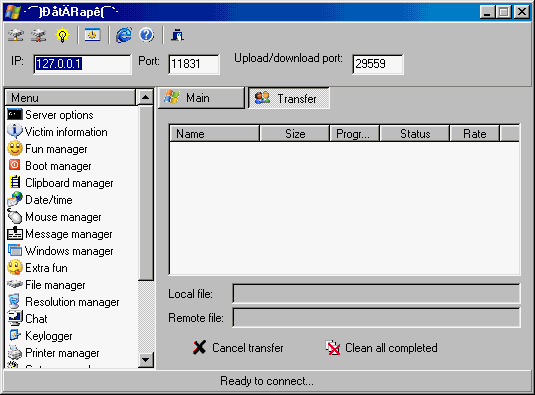Image resolution: width=535 pixels, height=395 pixels.
Task: Click the Upload/download port field
Action: pyautogui.click(x=378, y=64)
